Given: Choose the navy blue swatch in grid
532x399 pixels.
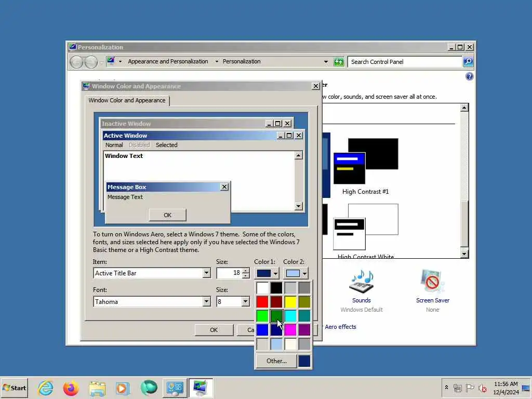Looking at the screenshot, I should pyautogui.click(x=276, y=330).
